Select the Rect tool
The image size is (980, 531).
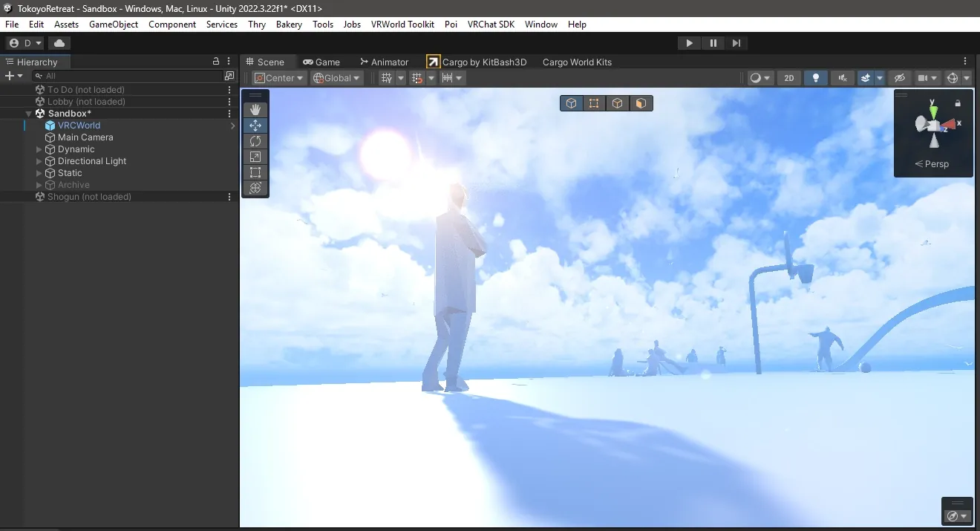coord(255,172)
